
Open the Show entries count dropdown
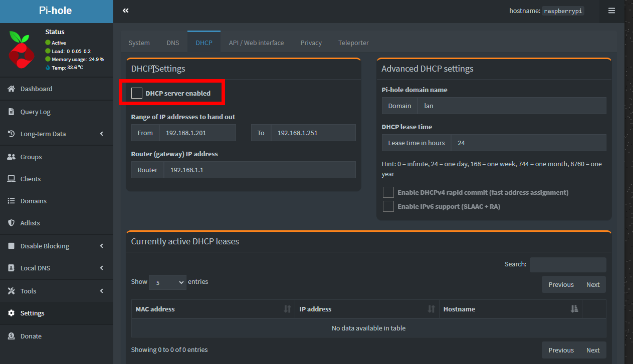(167, 282)
